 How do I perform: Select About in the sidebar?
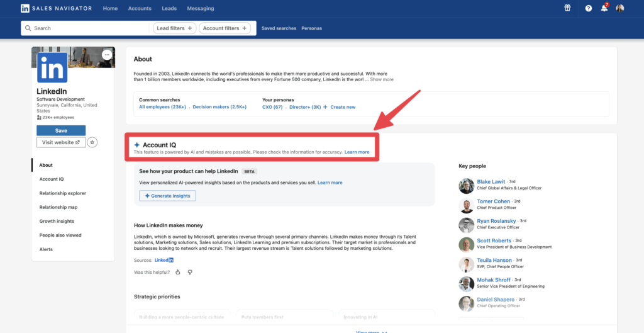click(46, 166)
